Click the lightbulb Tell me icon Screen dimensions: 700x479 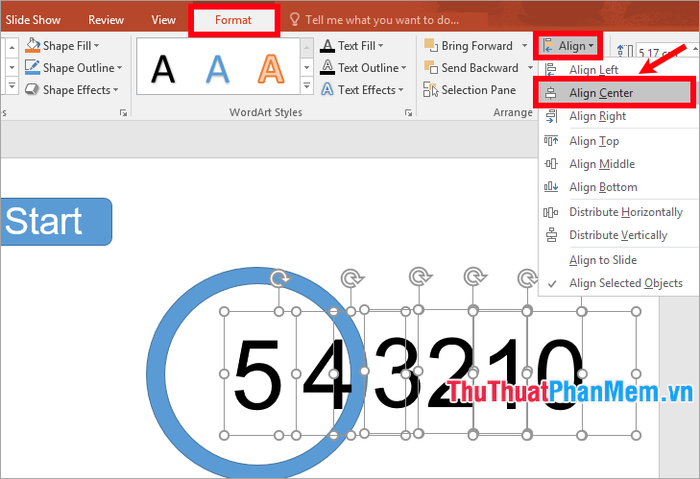(x=295, y=19)
